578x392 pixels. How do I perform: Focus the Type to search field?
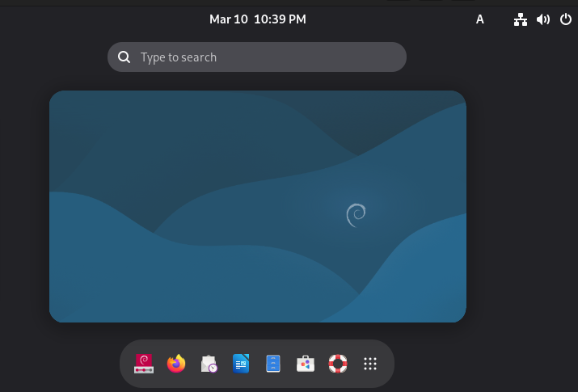pos(257,57)
